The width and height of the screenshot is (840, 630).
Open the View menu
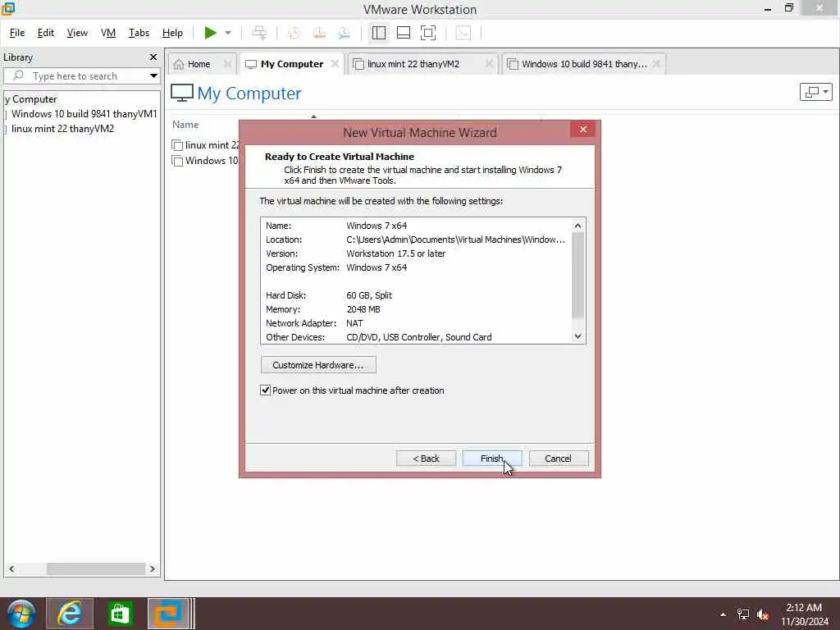tap(77, 33)
